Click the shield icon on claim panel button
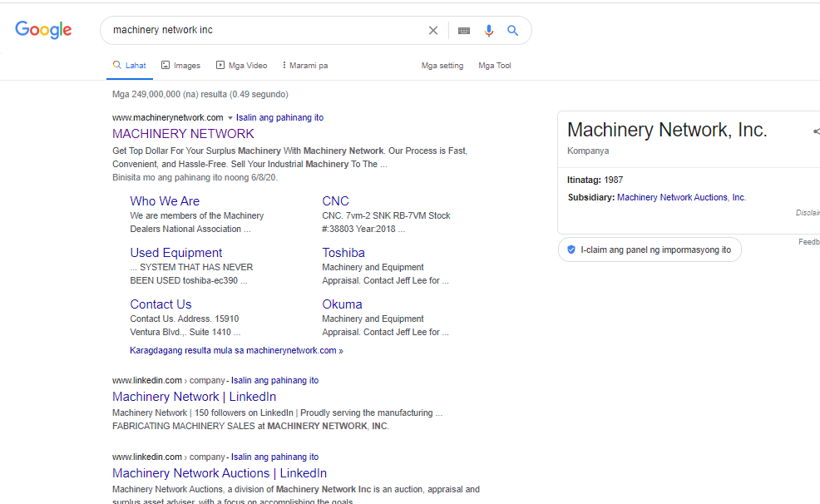This screenshot has width=820, height=504. pyautogui.click(x=571, y=250)
